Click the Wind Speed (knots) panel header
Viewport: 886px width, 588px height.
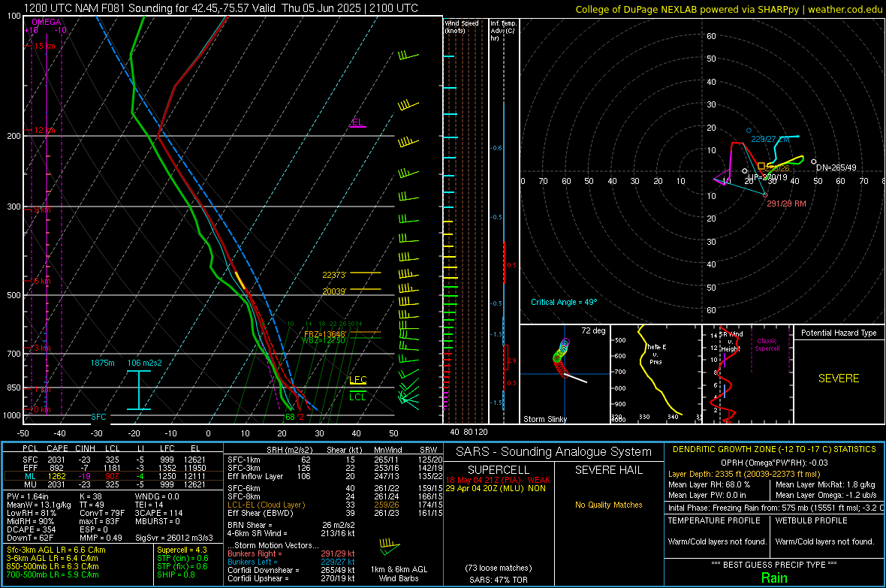click(462, 26)
